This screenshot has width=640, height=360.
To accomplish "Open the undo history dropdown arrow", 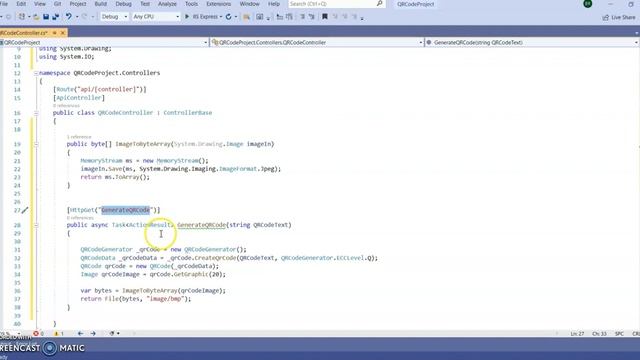I will (x=76, y=17).
